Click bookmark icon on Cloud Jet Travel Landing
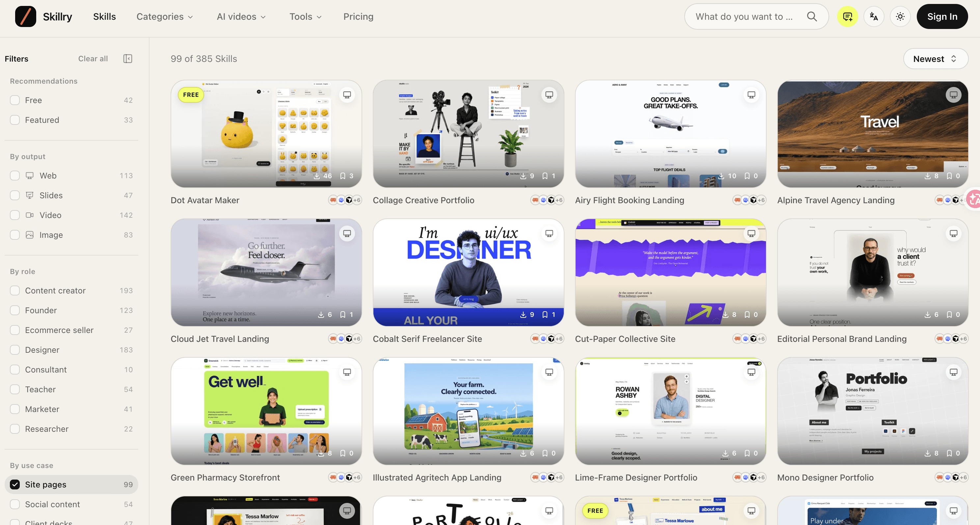Image resolution: width=980 pixels, height=525 pixels. 343,315
